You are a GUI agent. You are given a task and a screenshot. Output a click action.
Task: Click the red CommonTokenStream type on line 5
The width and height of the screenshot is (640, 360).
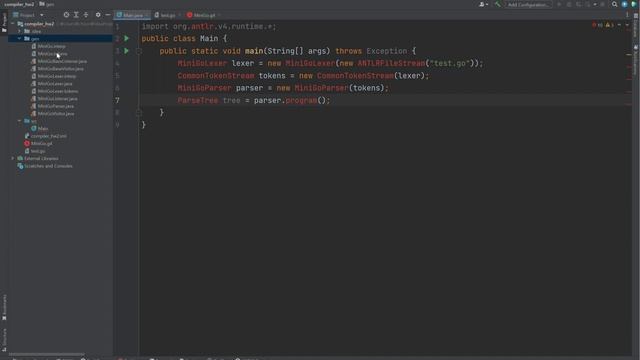click(216, 76)
